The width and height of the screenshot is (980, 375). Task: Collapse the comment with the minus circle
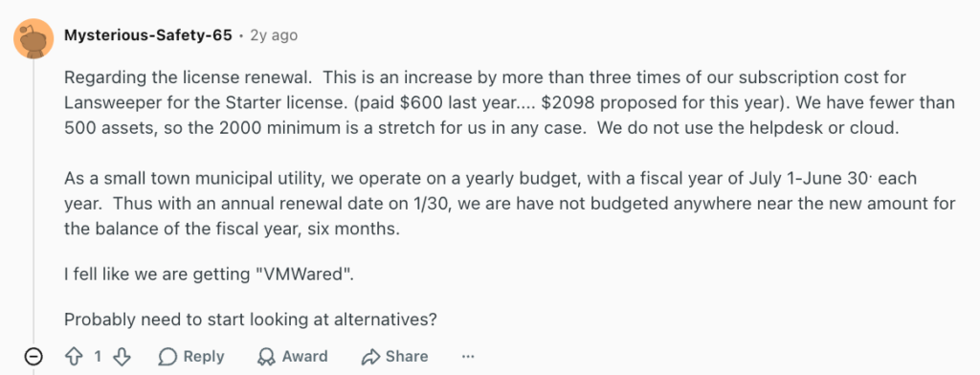click(33, 357)
